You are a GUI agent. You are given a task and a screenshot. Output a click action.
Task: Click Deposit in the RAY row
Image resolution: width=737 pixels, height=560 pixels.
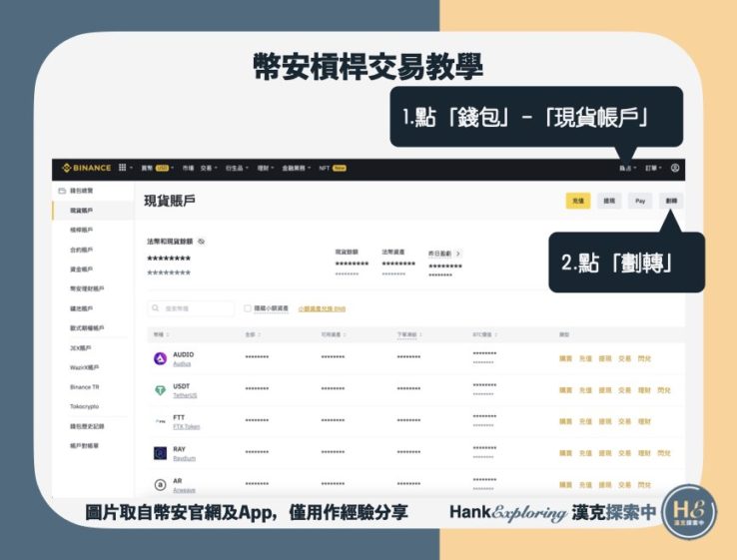[x=585, y=453]
